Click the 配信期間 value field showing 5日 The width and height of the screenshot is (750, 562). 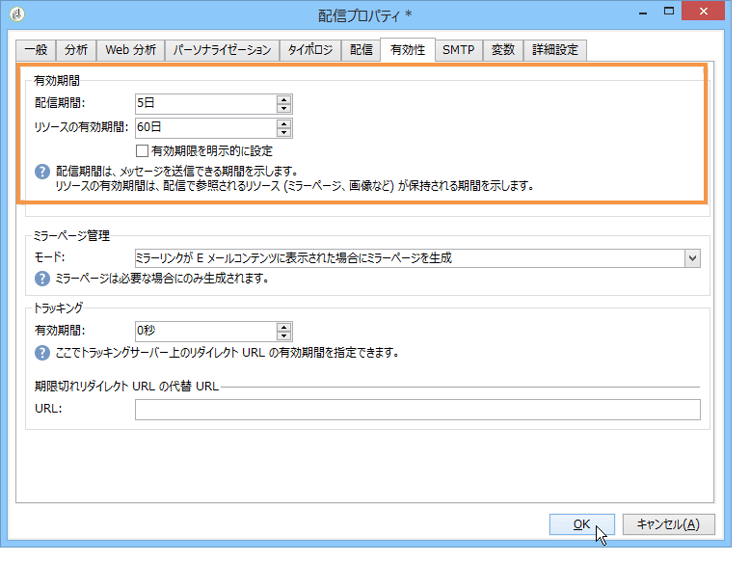coord(206,103)
